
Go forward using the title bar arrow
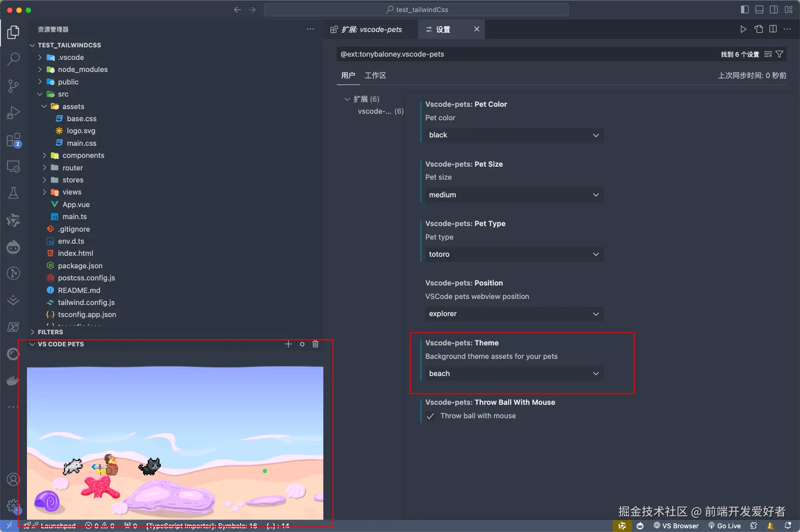pos(252,10)
